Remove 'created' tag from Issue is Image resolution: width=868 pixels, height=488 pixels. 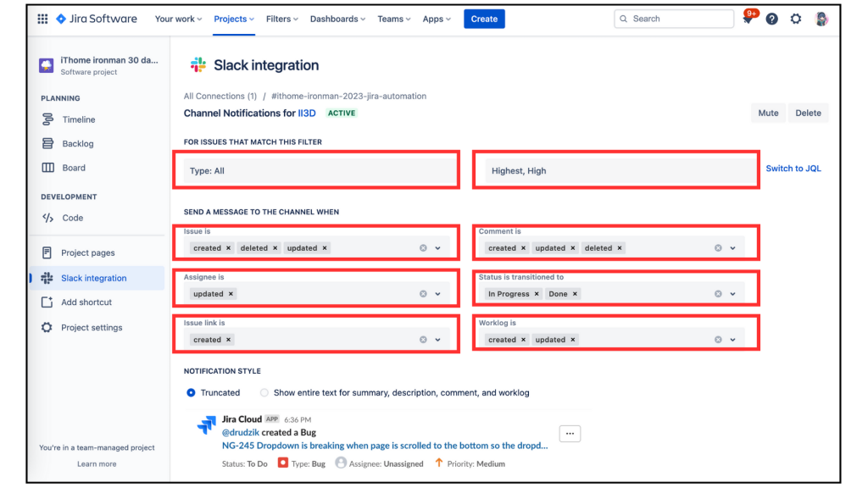[x=228, y=248]
